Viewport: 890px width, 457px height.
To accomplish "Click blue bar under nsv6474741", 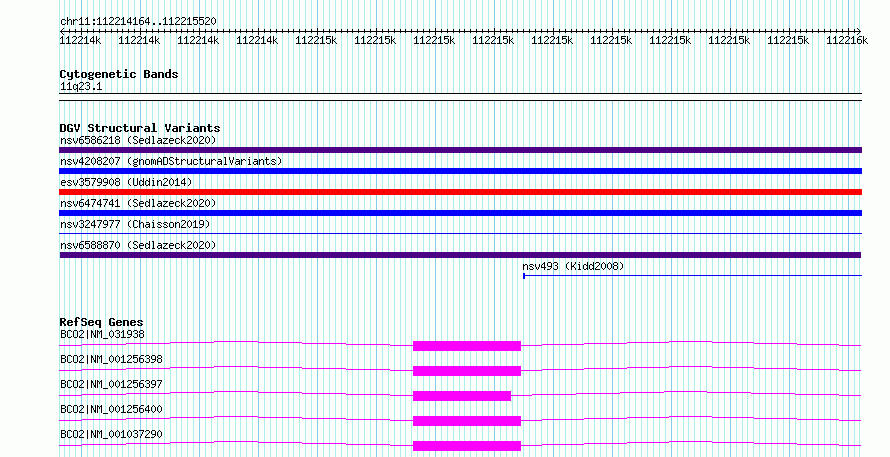I will (x=460, y=213).
